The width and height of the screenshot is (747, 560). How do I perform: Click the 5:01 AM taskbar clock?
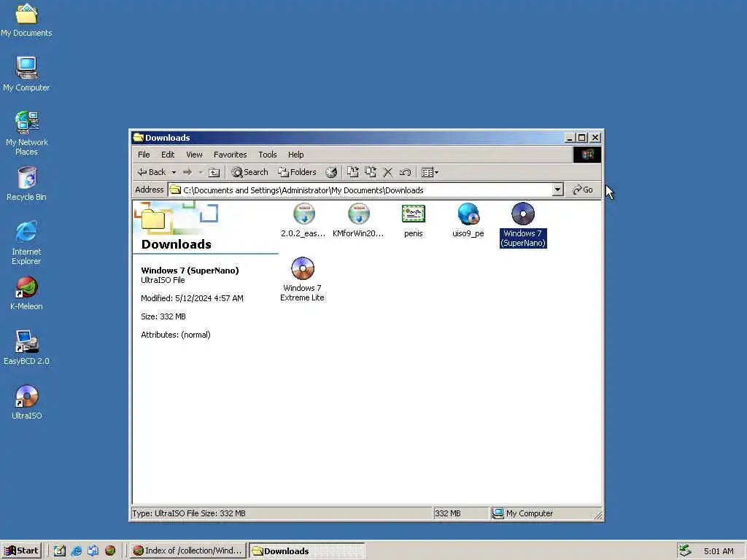[x=719, y=551]
